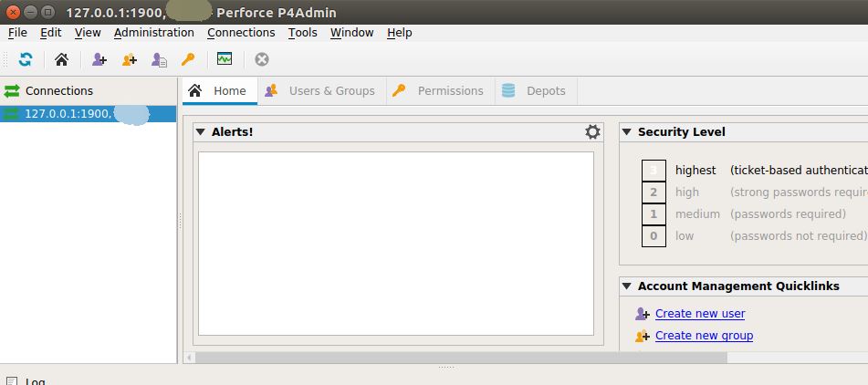Open the Help menu
Screen dimensions: 868x385
(x=400, y=33)
